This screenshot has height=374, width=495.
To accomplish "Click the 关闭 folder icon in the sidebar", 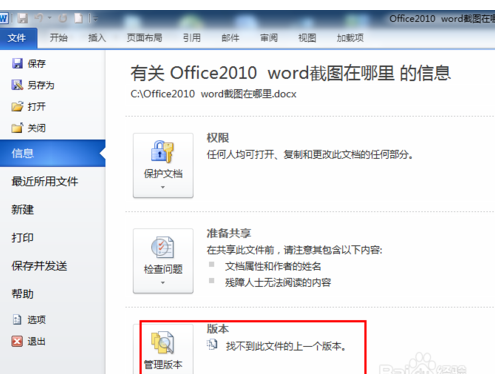I will click(x=17, y=128).
